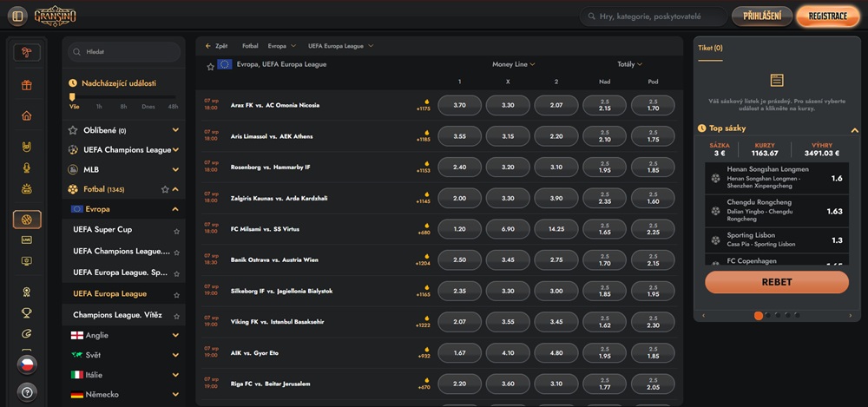Open the Czech flag language selector
The width and height of the screenshot is (868, 407).
27,364
